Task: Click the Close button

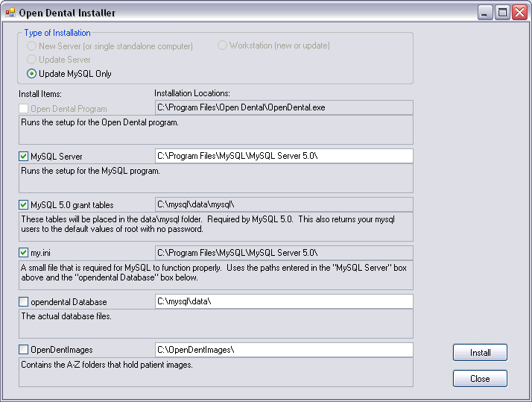Action: click(480, 379)
